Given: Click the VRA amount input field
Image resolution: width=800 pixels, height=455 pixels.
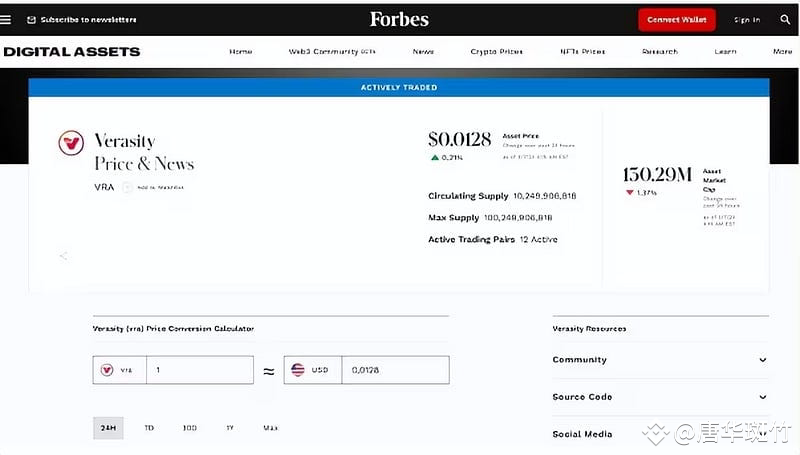Looking at the screenshot, I should [199, 370].
